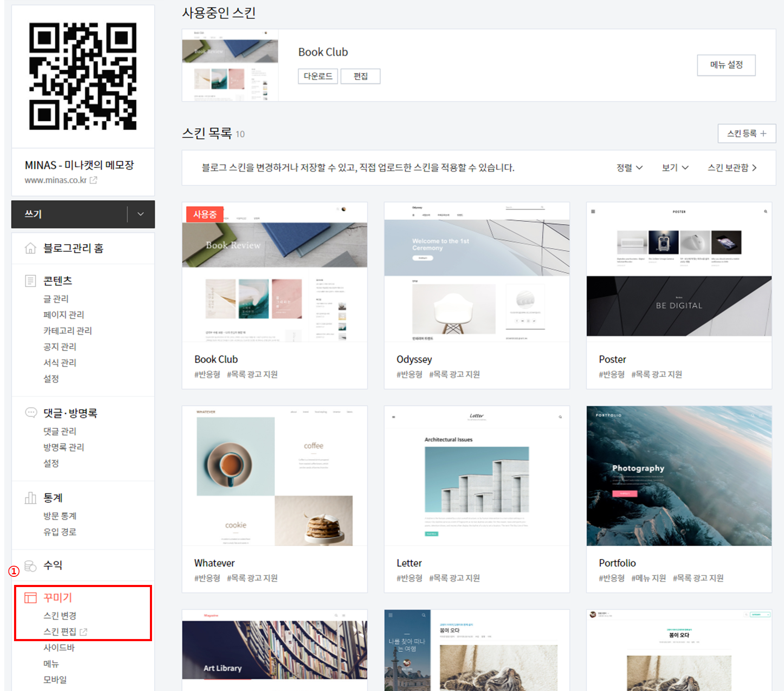
Task: Open 방문 통계 menu item
Action: (60, 516)
